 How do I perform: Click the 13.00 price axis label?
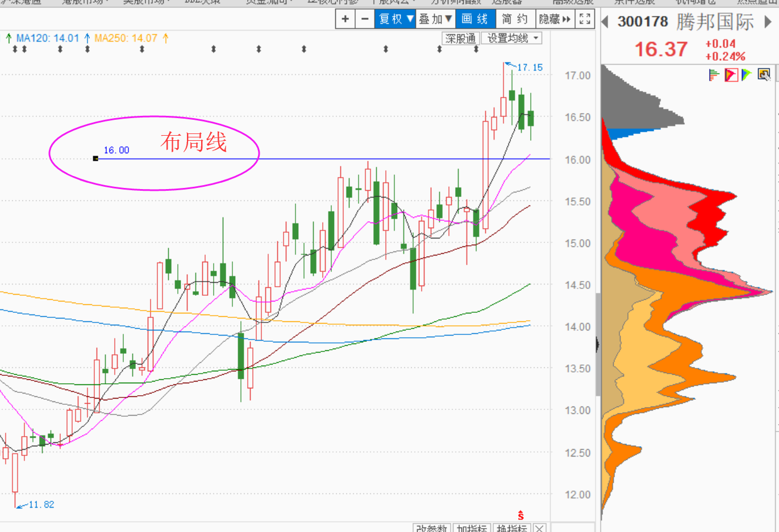coord(577,410)
